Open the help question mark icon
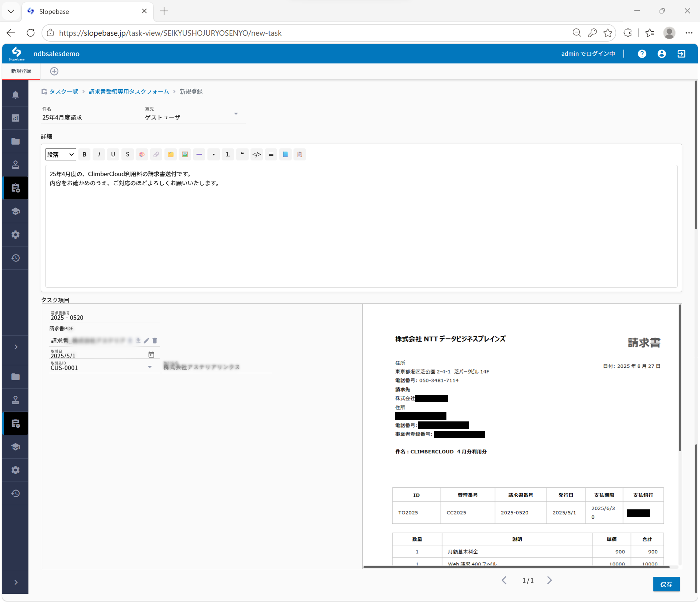 point(642,54)
